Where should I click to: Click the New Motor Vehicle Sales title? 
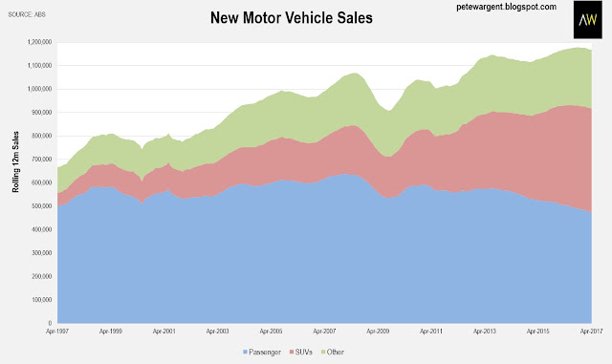pos(292,18)
